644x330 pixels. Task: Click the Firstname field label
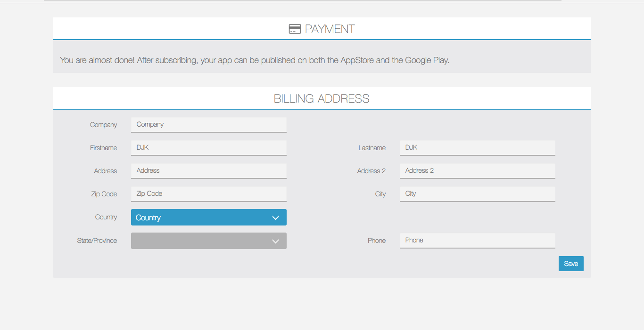click(104, 148)
